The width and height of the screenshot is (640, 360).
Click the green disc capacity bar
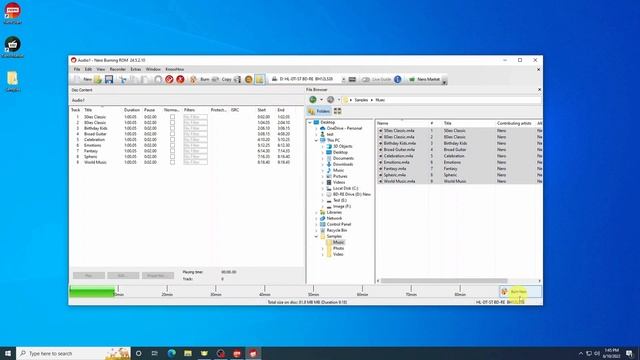(92, 292)
